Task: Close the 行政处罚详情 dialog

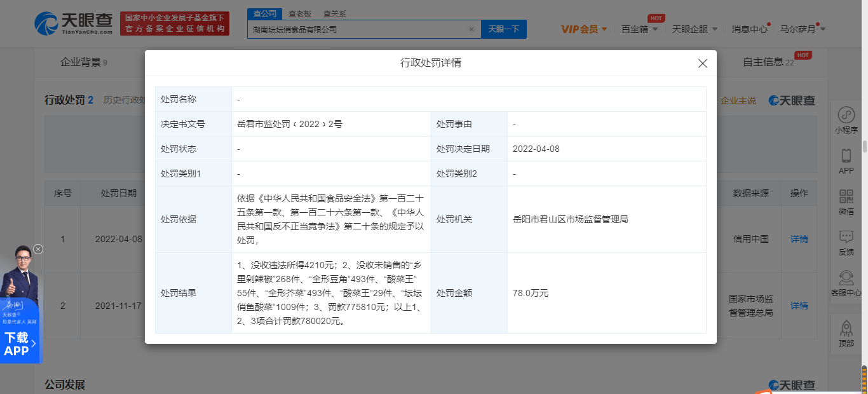Action: coord(702,64)
